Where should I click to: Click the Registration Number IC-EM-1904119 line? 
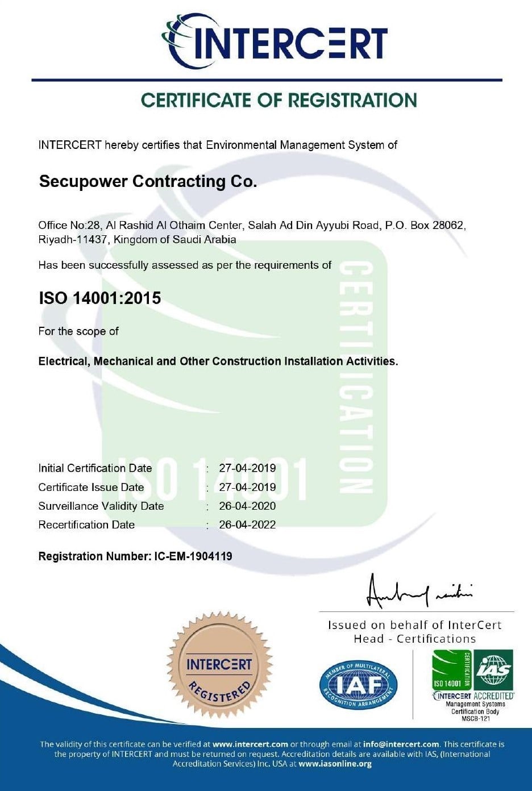point(135,556)
